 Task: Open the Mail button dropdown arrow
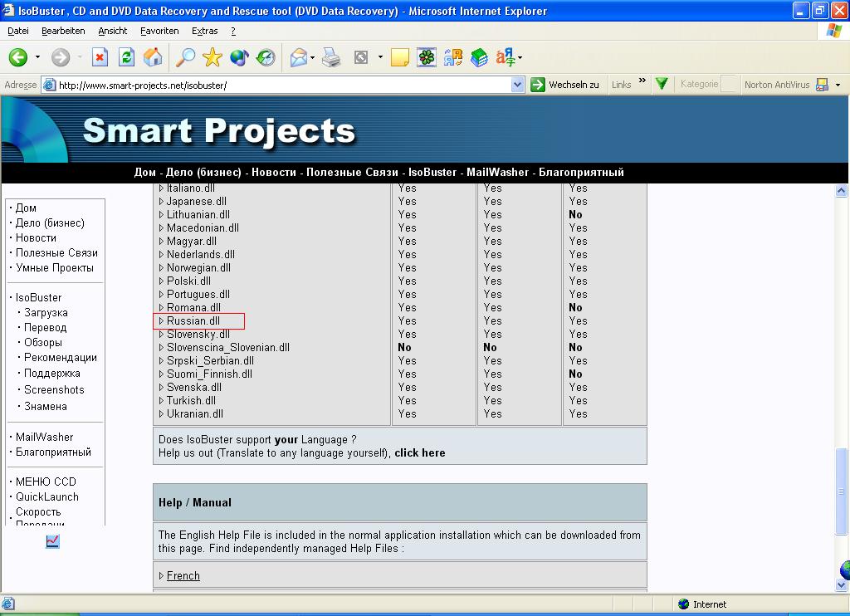(313, 57)
